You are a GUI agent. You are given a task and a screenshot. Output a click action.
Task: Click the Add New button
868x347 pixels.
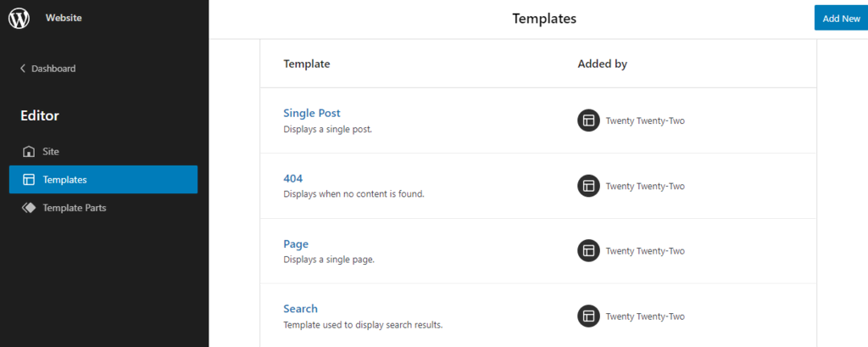(841, 19)
